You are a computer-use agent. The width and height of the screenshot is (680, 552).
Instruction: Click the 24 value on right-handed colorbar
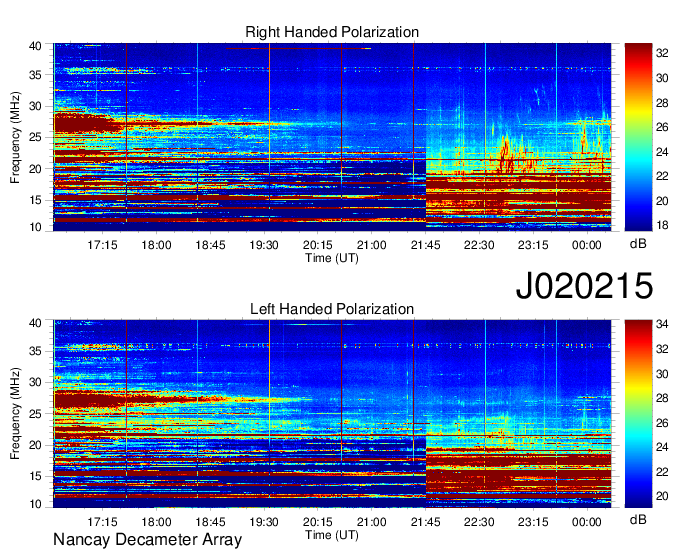[x=662, y=152]
